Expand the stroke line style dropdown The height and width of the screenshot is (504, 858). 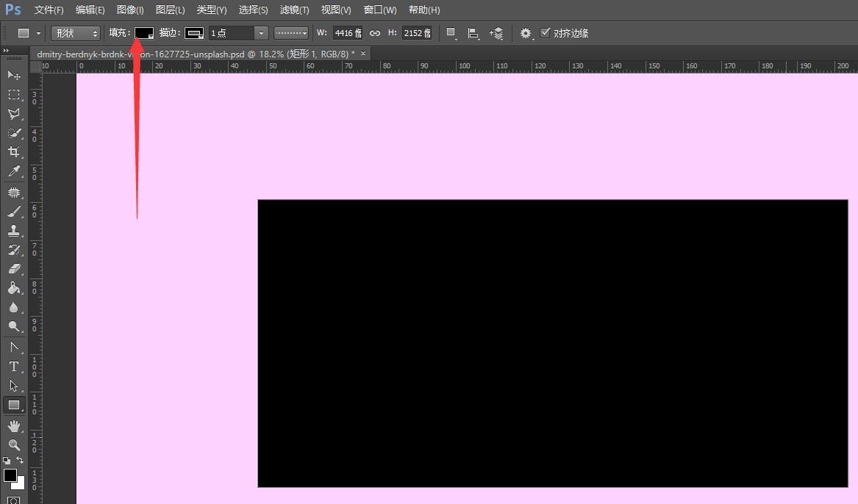click(291, 33)
